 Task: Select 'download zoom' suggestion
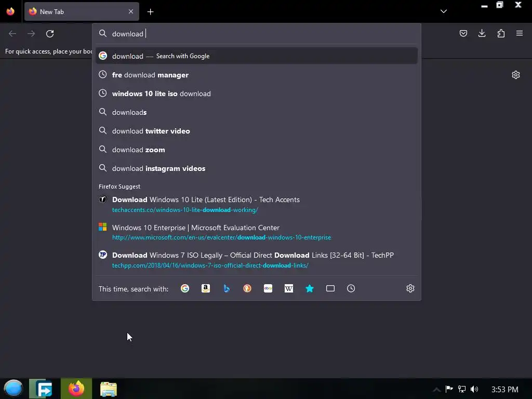click(x=257, y=150)
